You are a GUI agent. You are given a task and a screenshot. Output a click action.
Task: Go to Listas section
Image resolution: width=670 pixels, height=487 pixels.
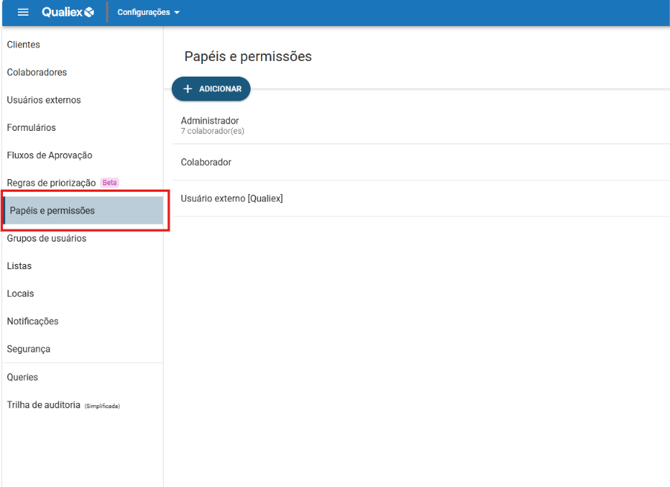point(20,266)
